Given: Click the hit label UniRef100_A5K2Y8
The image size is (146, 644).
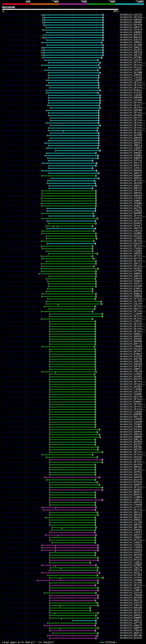Looking at the screenshot, I should [131, 228].
